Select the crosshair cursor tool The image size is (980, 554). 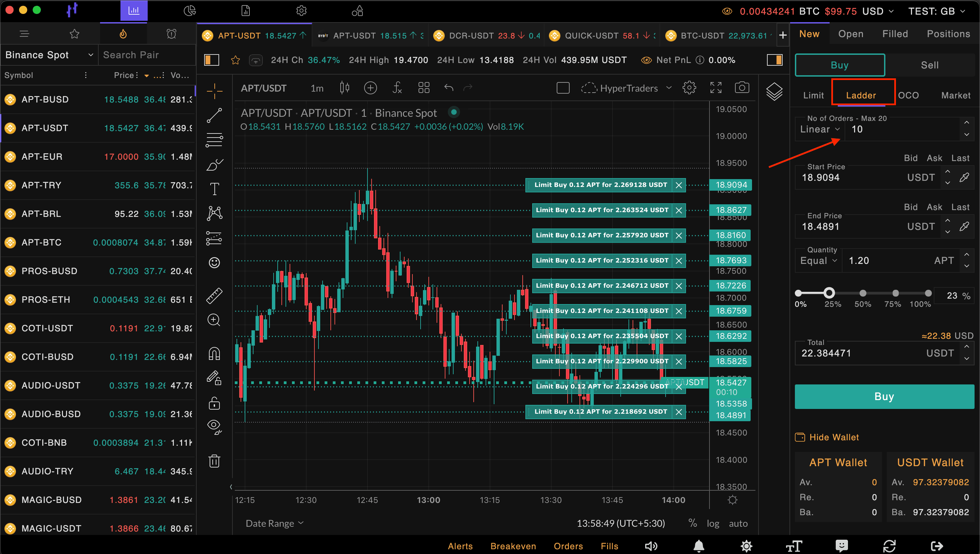pos(214,91)
